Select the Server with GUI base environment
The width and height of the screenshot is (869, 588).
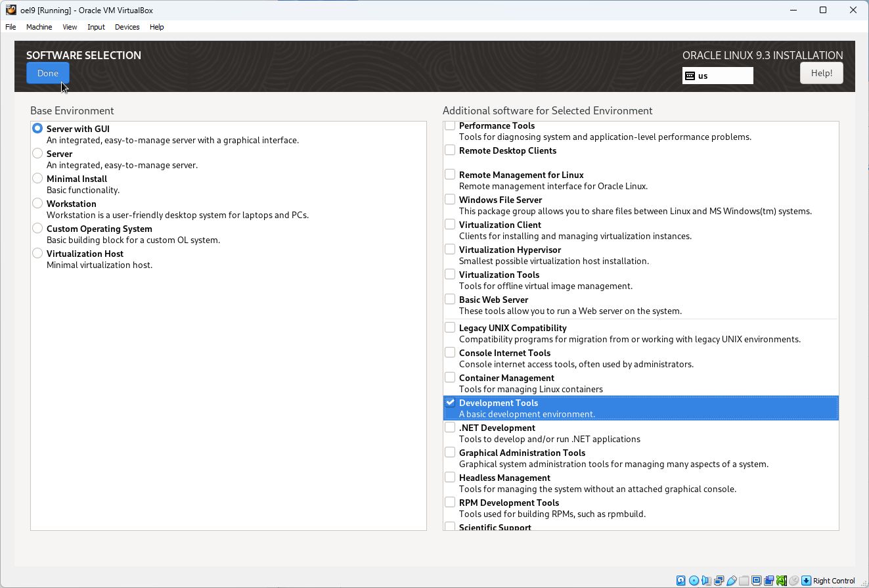coord(37,129)
